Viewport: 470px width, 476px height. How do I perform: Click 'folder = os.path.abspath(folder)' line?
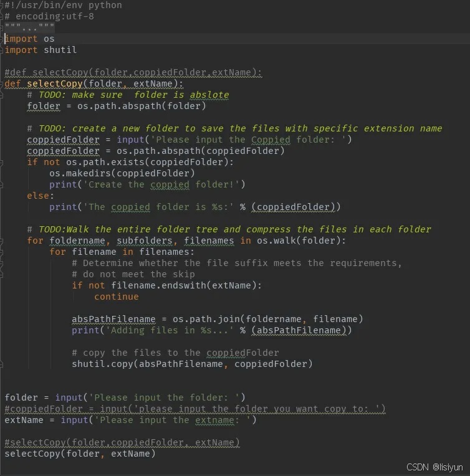(117, 107)
